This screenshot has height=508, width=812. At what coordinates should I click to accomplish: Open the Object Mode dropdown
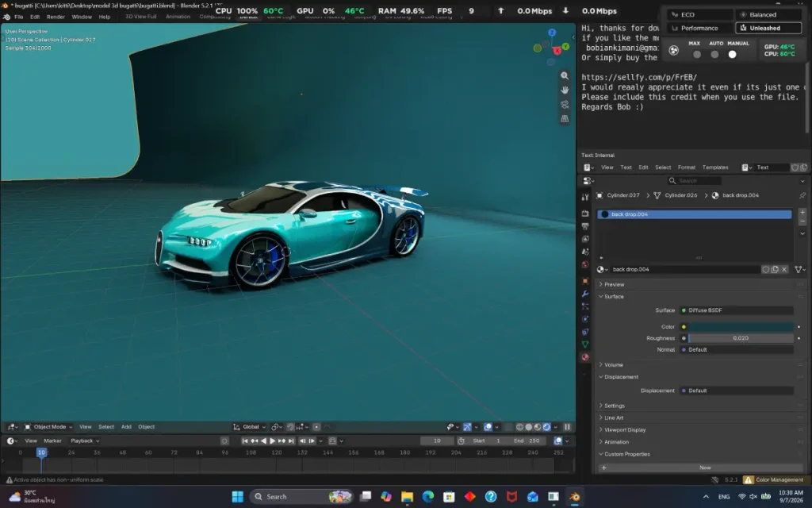pos(48,427)
